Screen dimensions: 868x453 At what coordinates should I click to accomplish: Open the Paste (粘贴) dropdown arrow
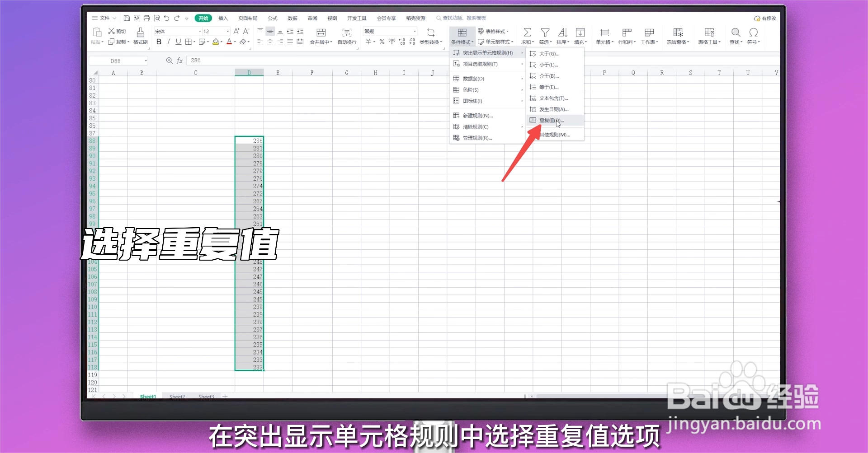(x=103, y=42)
